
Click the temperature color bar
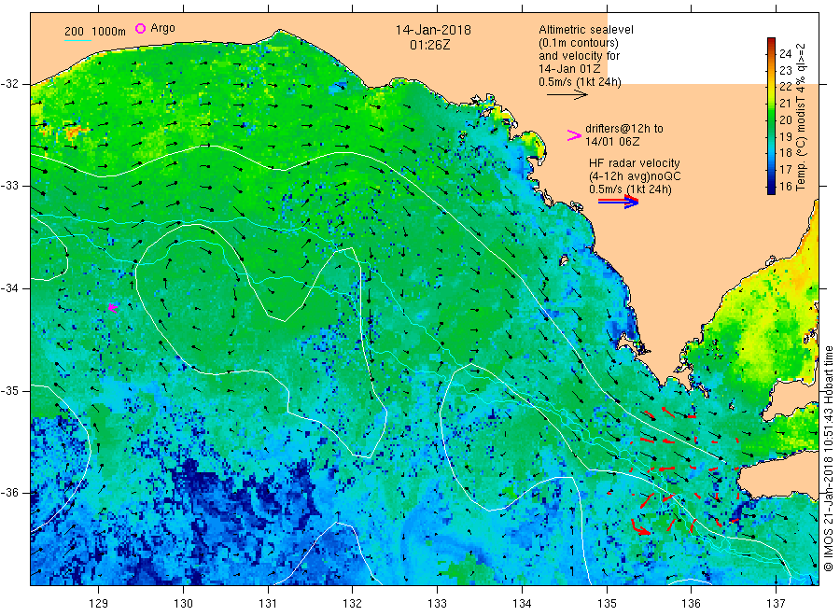[x=771, y=116]
